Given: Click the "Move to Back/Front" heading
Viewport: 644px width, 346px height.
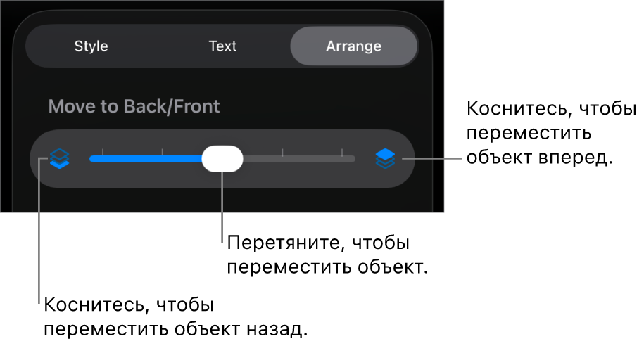Looking at the screenshot, I should point(134,107).
